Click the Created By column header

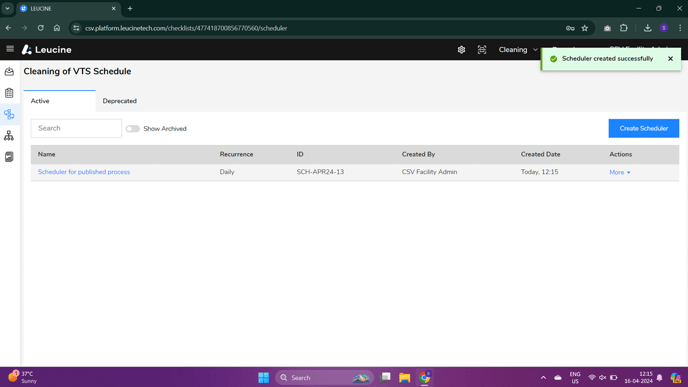418,154
